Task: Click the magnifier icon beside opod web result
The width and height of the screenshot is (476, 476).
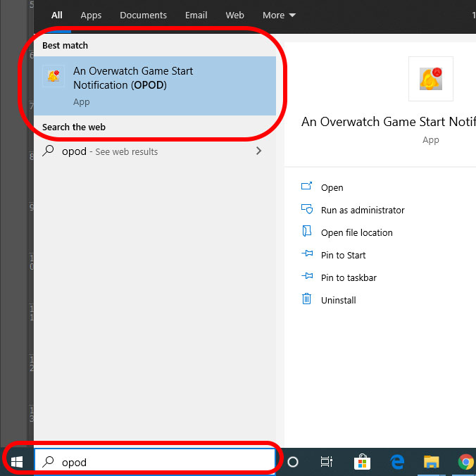Action: tap(48, 151)
